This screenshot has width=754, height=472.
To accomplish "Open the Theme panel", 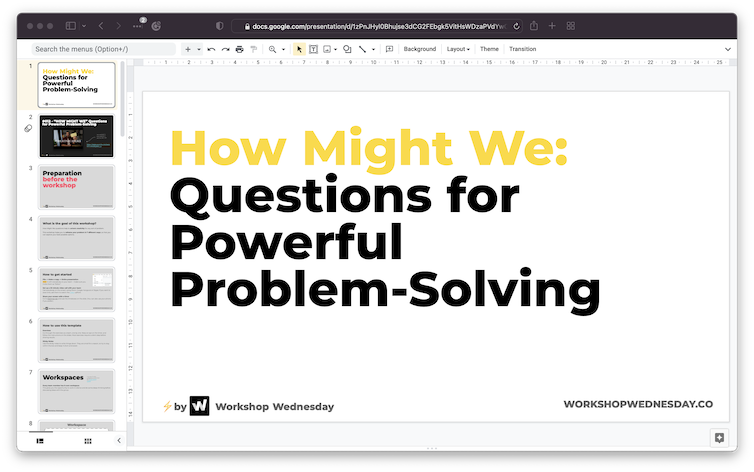I will click(x=489, y=49).
